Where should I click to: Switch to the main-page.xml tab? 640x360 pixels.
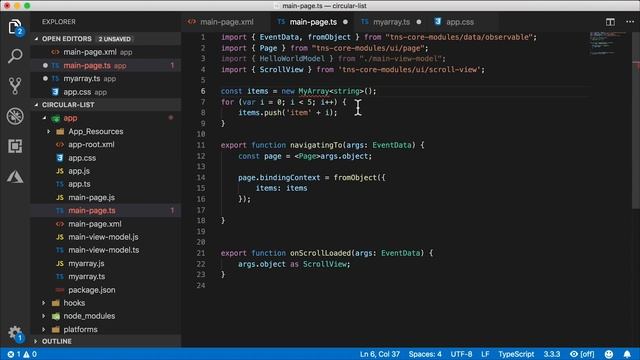(226, 22)
